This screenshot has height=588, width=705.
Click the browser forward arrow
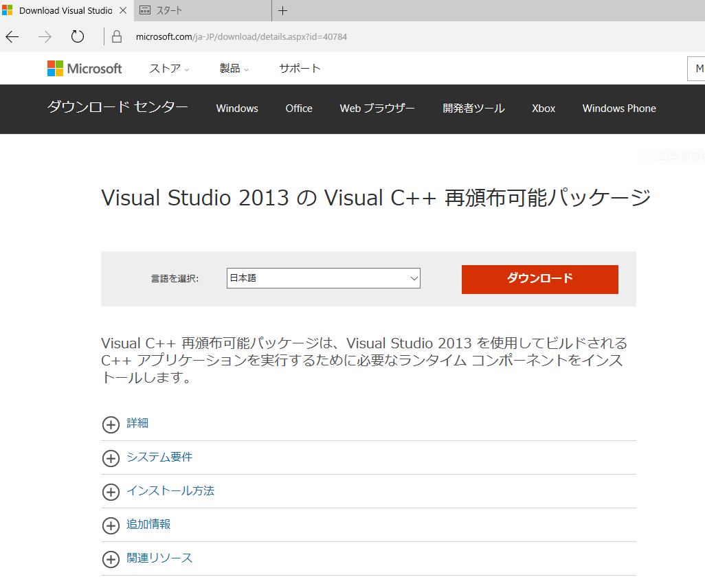coord(45,36)
